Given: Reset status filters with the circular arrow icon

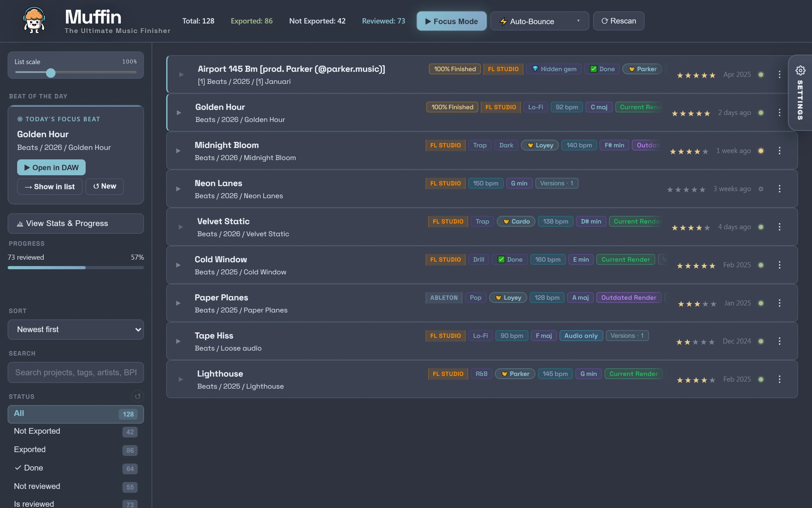Looking at the screenshot, I should [138, 397].
